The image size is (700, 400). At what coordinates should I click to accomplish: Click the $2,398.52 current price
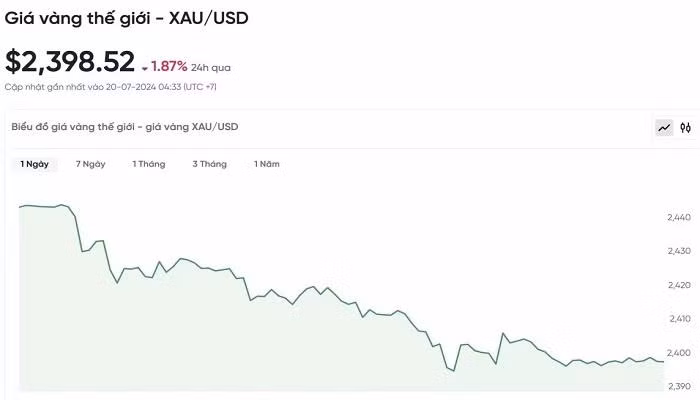70,62
